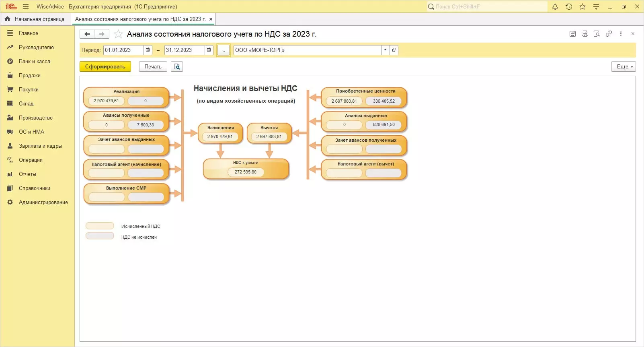Click the Исчисленный НДС legend swatch
The height and width of the screenshot is (347, 644).
(100, 226)
